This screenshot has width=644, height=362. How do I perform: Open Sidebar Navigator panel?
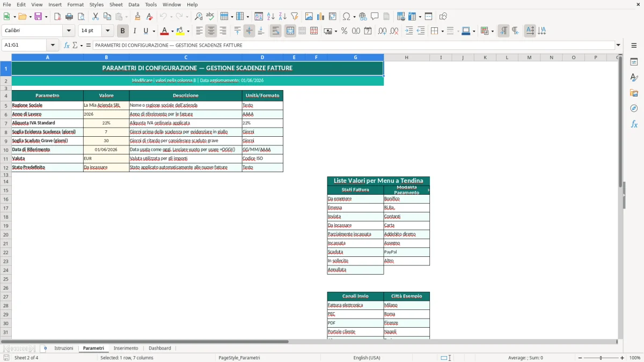634,109
